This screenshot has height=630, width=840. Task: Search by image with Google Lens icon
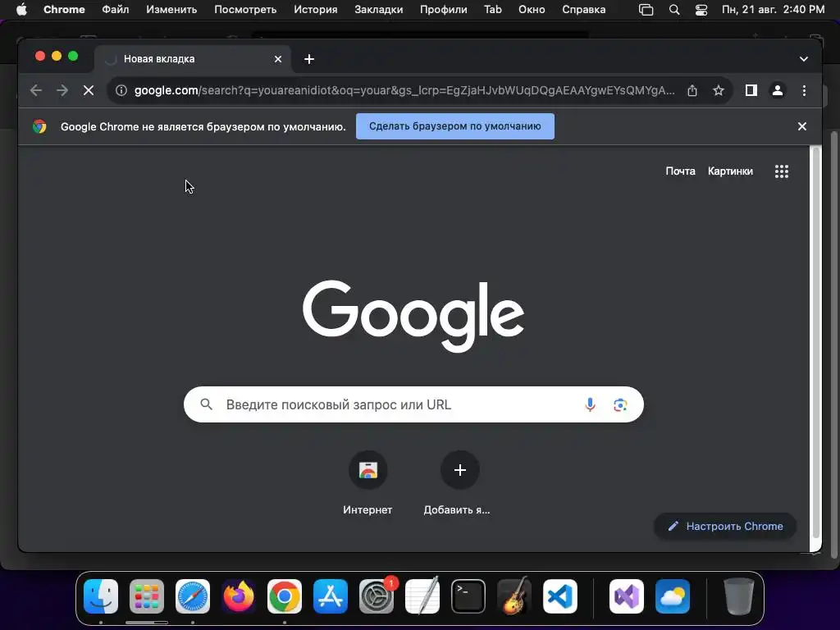pos(620,404)
